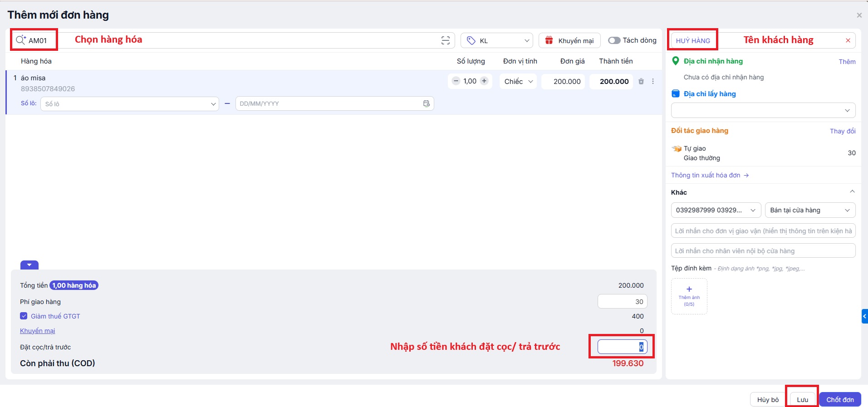Increase quantity with the plus button
The height and width of the screenshot is (407, 868).
tap(484, 81)
